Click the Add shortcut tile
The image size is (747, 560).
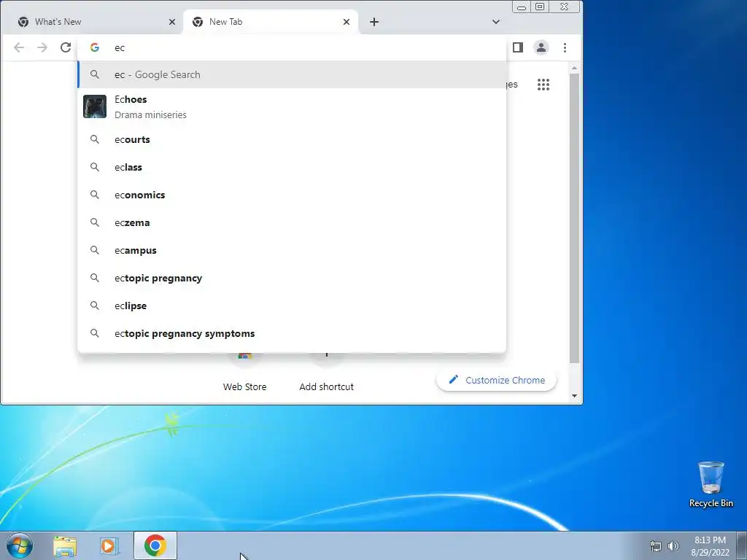[x=326, y=376]
